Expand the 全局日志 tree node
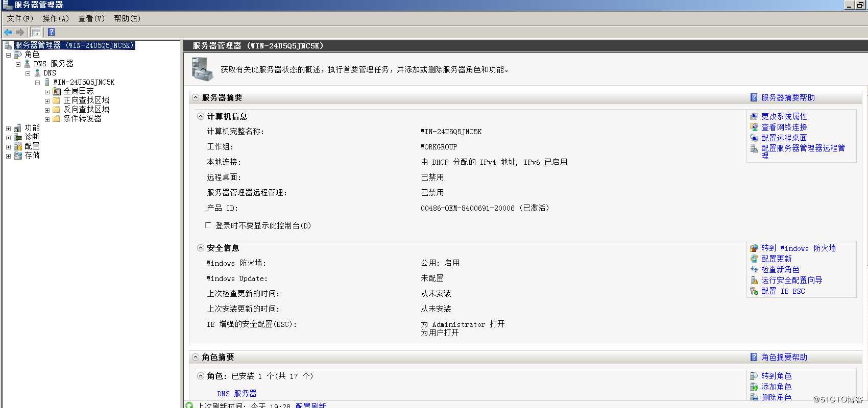Image resolution: width=868 pixels, height=408 pixels. (47, 92)
